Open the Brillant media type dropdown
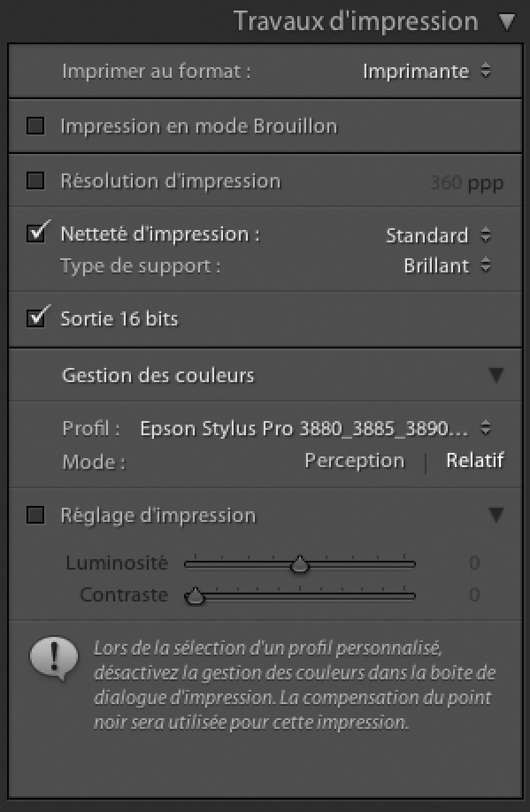This screenshot has height=812, width=530. click(x=447, y=265)
